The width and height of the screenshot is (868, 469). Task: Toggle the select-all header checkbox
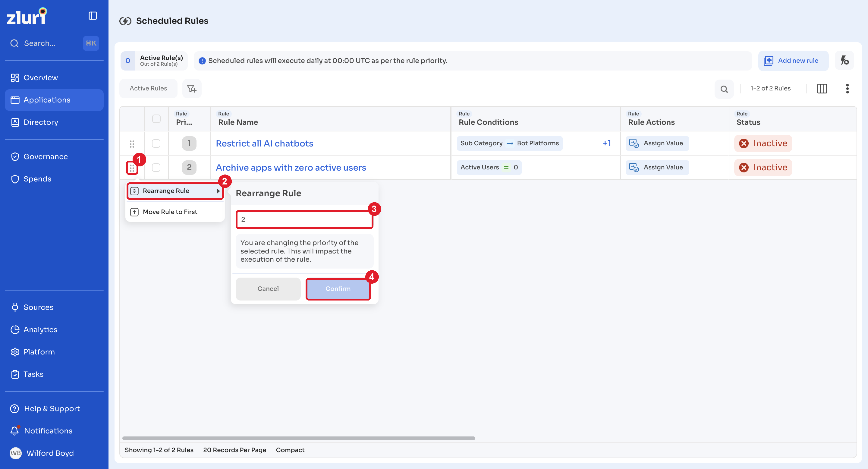coord(156,118)
